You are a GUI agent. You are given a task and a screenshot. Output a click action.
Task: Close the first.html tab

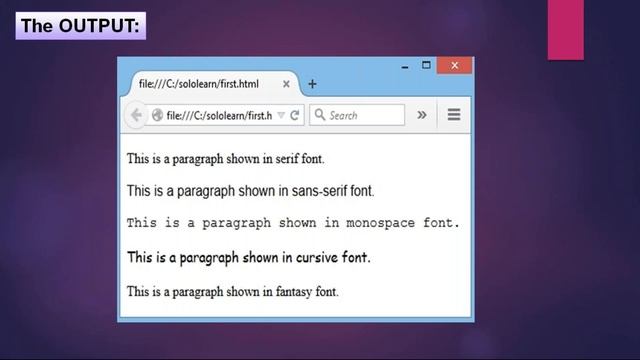pos(286,84)
